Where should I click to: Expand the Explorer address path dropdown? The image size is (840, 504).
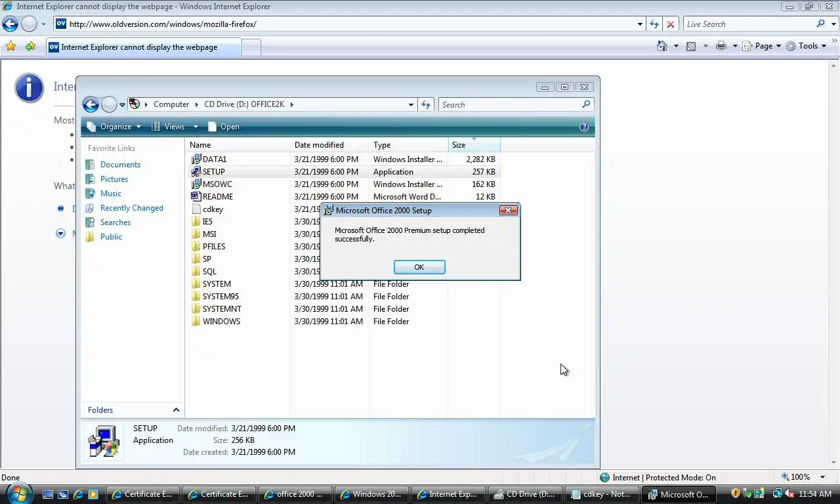(x=411, y=104)
